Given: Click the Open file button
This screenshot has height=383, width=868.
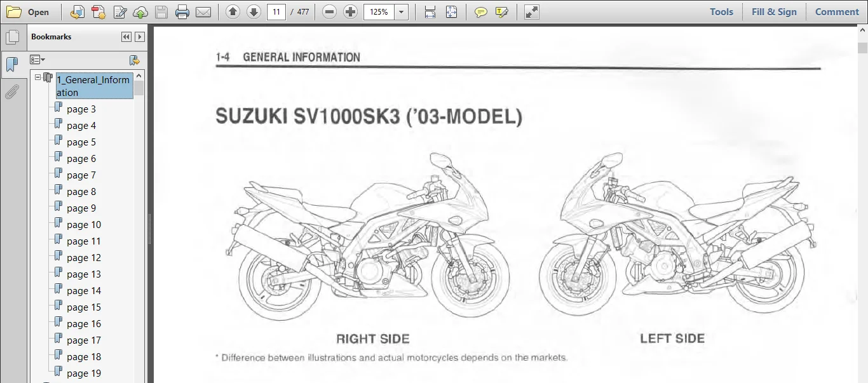Looking at the screenshot, I should pos(29,12).
